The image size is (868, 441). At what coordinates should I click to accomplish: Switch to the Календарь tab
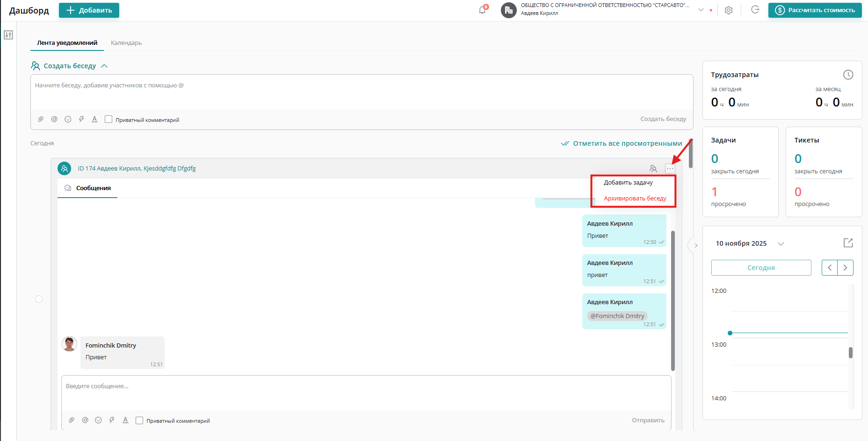126,43
